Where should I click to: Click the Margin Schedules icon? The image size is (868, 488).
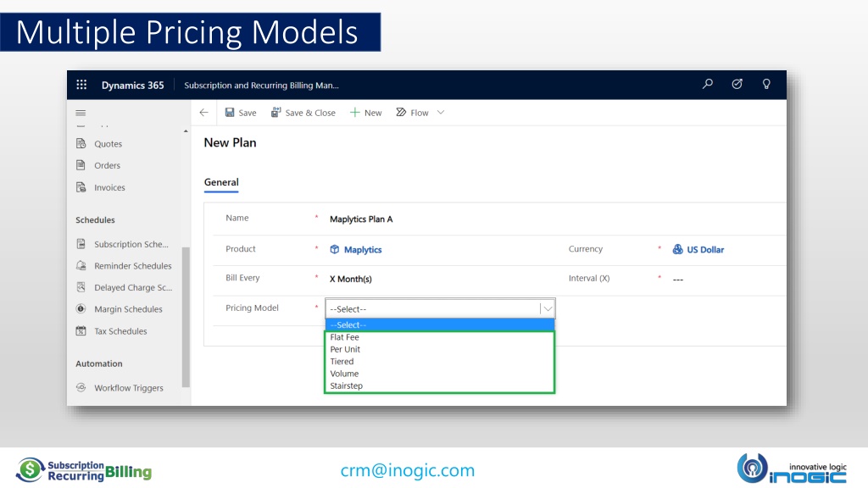(81, 308)
